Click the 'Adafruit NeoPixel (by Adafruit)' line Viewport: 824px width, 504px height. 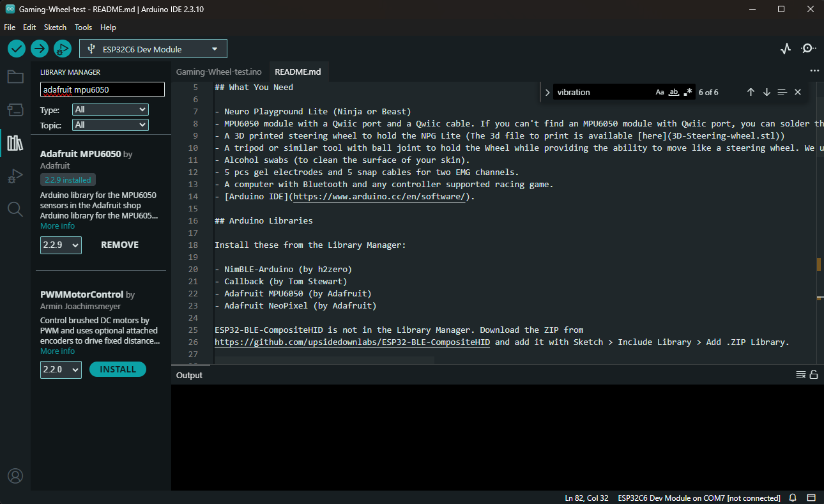pyautogui.click(x=296, y=306)
